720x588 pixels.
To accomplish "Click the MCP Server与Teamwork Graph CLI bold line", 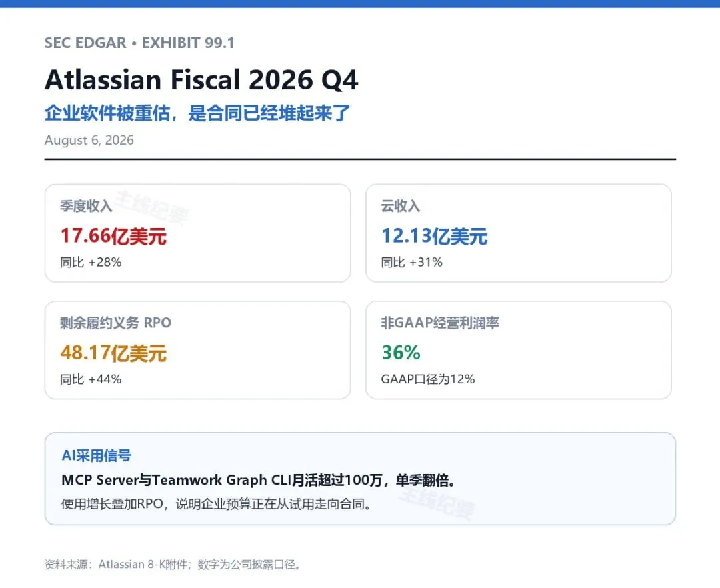I will [x=259, y=480].
